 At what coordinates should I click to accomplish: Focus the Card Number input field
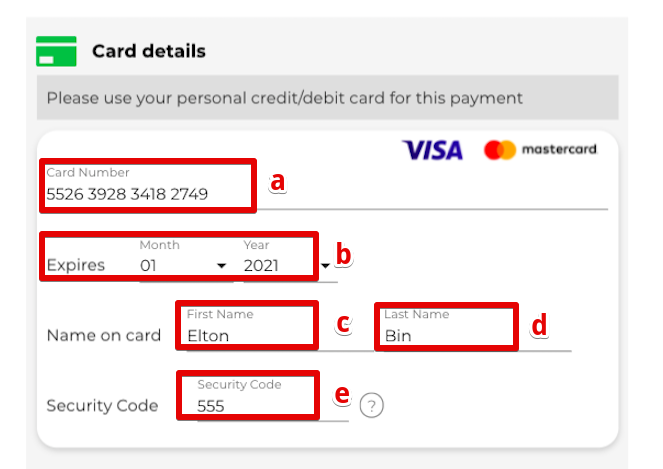(x=327, y=186)
